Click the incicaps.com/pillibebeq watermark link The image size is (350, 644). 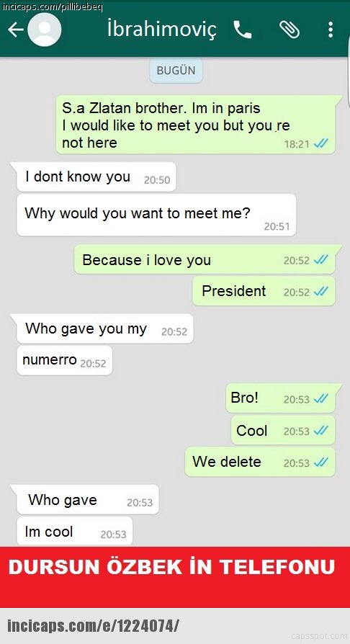(x=53, y=6)
